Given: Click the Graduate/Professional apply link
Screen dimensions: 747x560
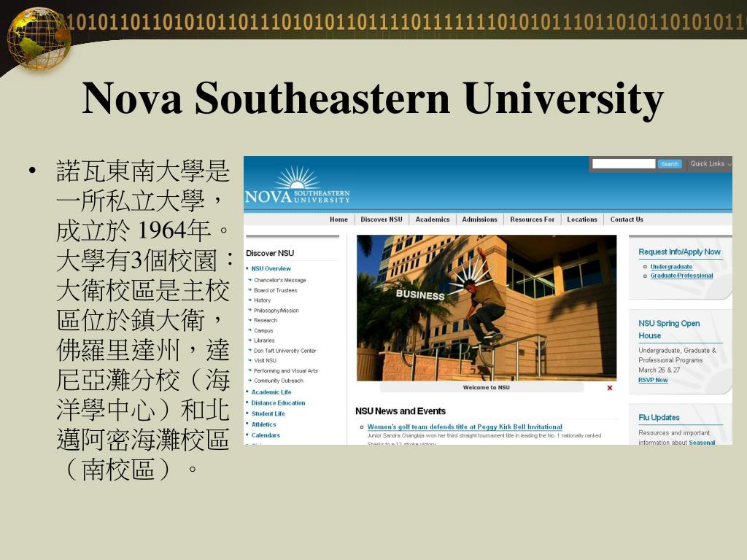Looking at the screenshot, I should [682, 276].
